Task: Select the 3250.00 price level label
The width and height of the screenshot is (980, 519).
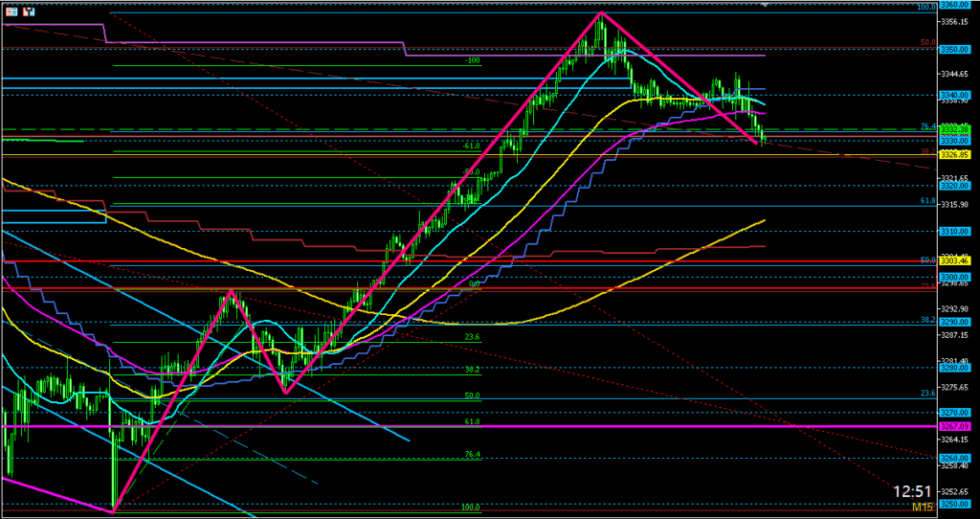Action: pos(955,504)
